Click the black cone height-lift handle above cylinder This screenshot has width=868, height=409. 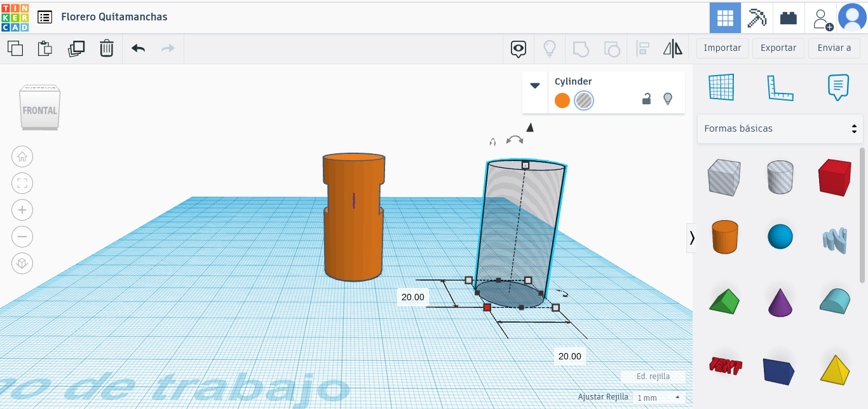coord(530,127)
